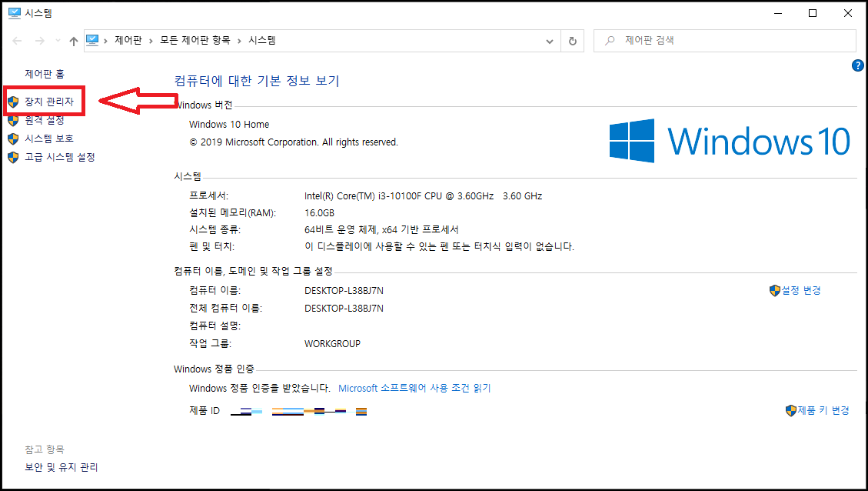Click the 제어판 검색 search field

coord(725,41)
